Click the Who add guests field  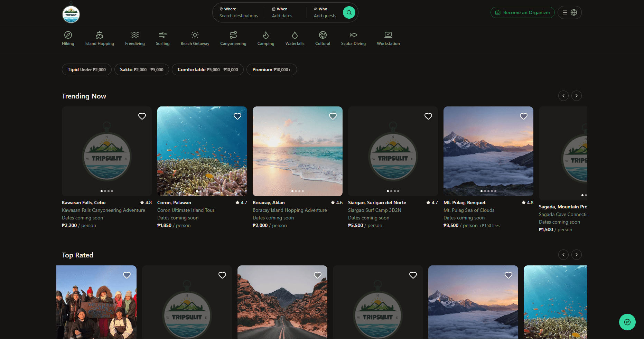click(325, 12)
